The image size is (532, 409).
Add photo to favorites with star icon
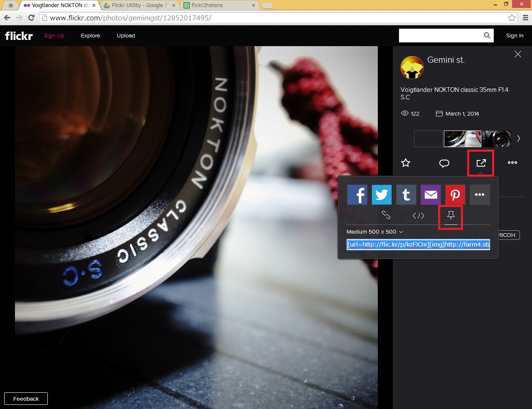[x=406, y=163]
